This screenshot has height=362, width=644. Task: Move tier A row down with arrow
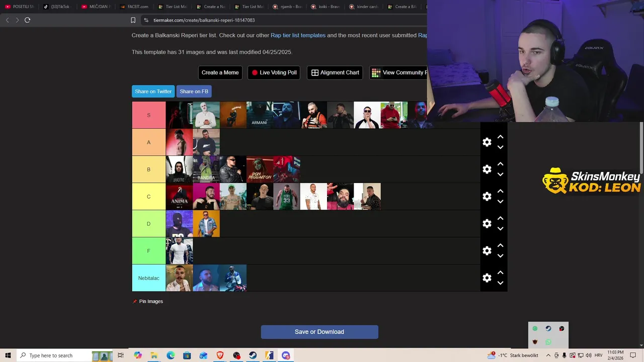click(x=500, y=147)
